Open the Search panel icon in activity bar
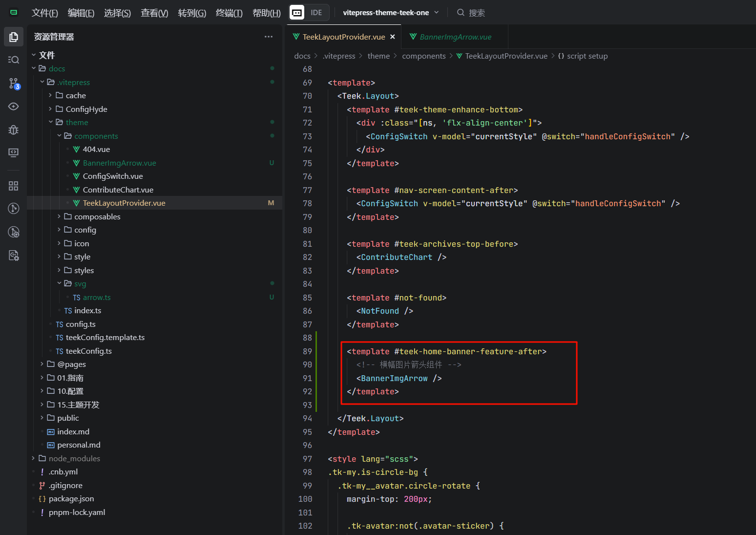This screenshot has height=535, width=756. 14,60
